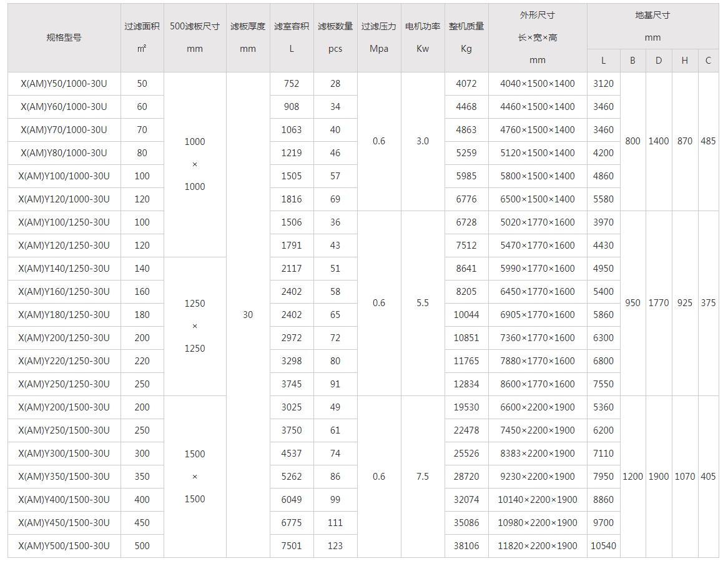Select the 滤室容积 header cell
The width and height of the screenshot is (728, 561).
(292, 37)
